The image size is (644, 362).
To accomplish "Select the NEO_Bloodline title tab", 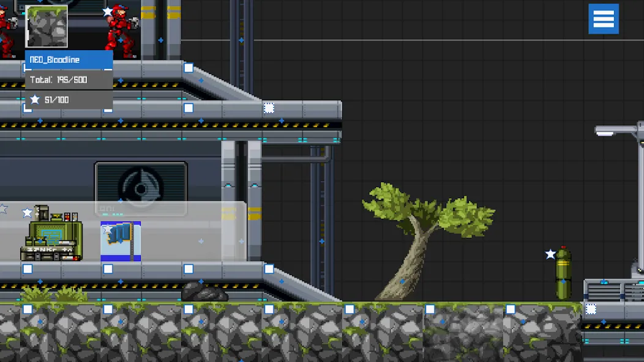I will coord(67,59).
